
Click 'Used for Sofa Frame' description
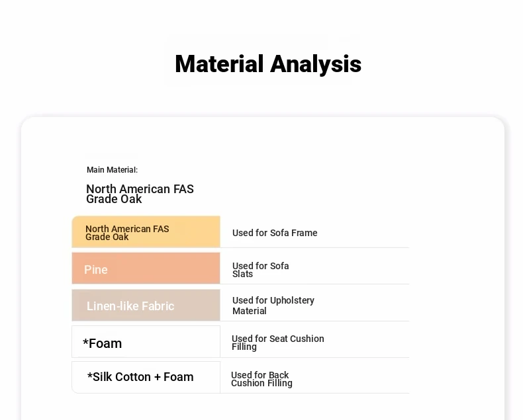275,233
